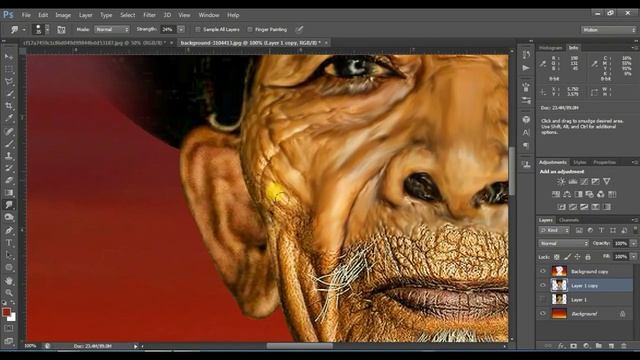Viewport: 640px width, 360px height.
Task: Open the layer filter Kind dropdown
Action: [554, 231]
